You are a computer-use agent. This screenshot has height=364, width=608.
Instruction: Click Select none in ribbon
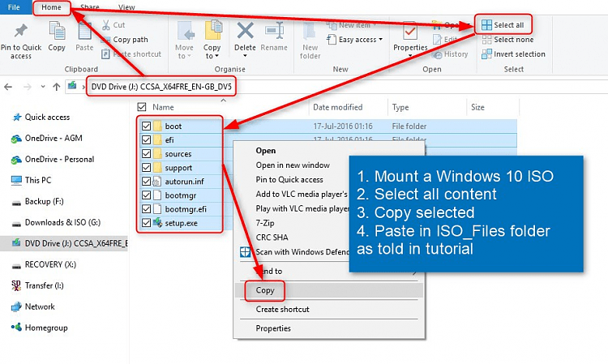507,40
